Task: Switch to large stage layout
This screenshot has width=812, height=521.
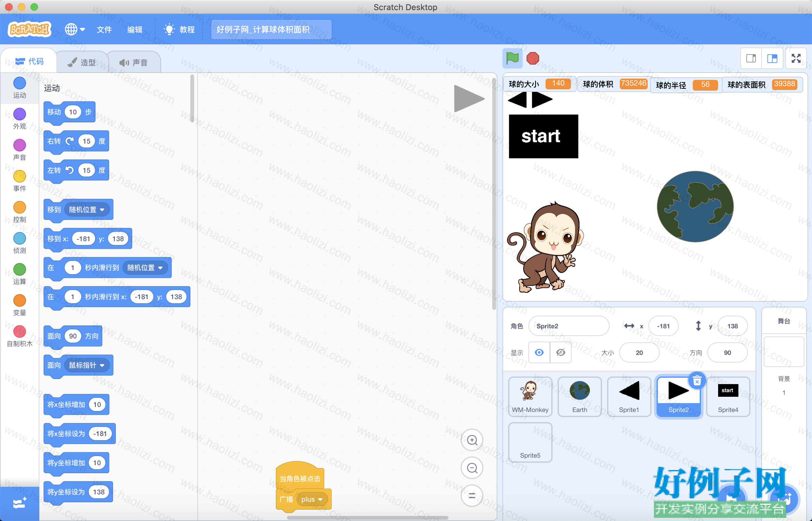Action: tap(772, 59)
